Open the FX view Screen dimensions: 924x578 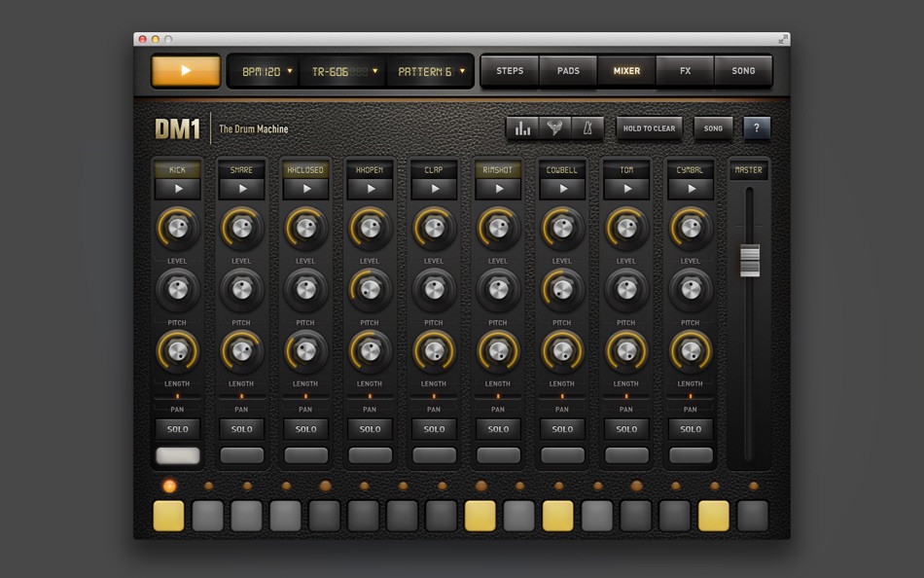point(685,70)
